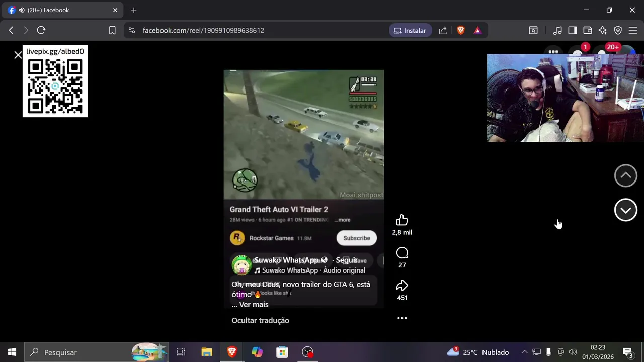
Task: Click the browser forward arrow
Action: click(x=26, y=30)
